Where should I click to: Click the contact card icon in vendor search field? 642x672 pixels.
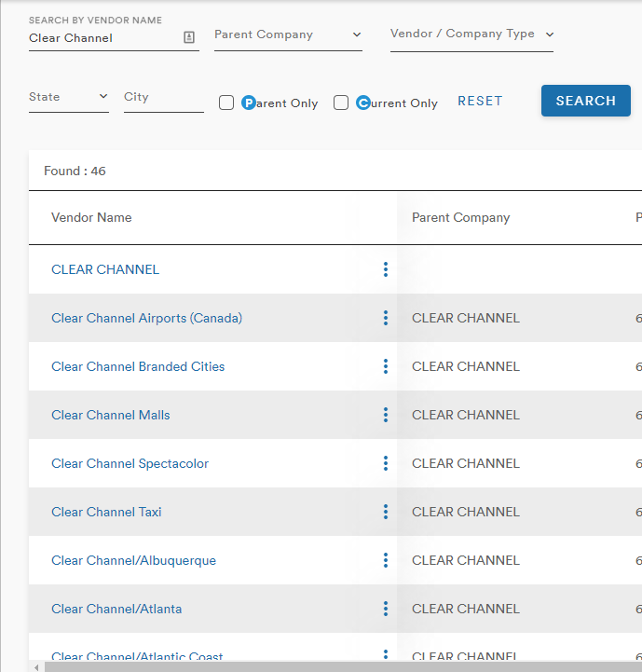tap(189, 37)
